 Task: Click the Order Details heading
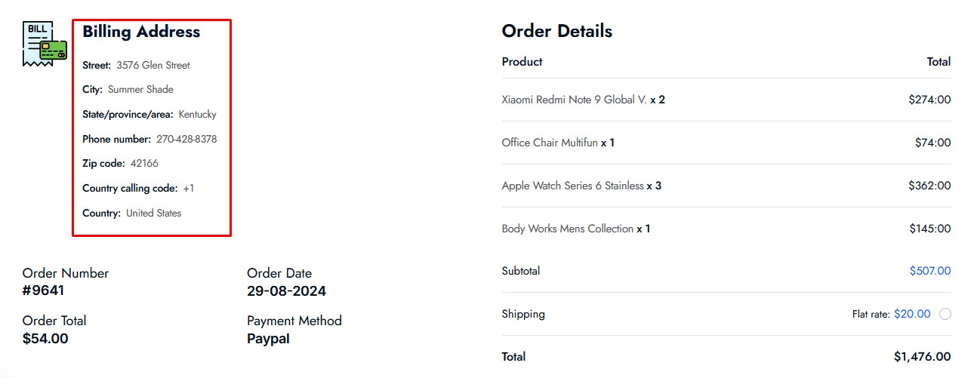pos(557,31)
